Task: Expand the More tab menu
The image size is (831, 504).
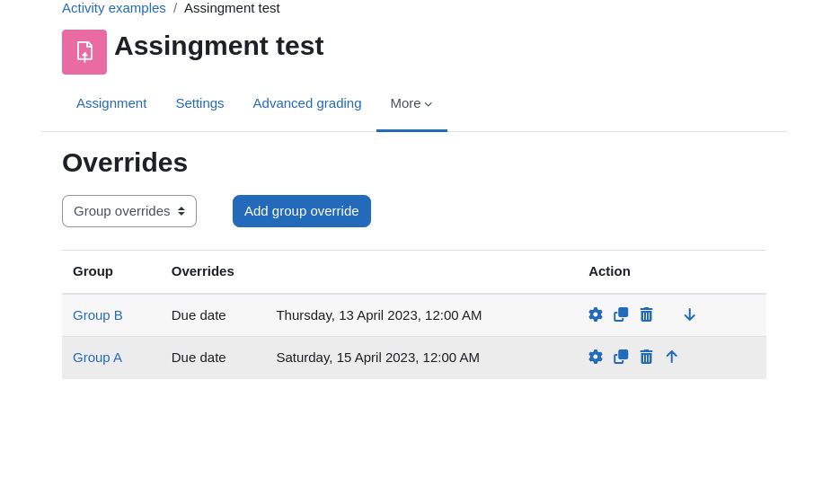Action: [x=411, y=103]
